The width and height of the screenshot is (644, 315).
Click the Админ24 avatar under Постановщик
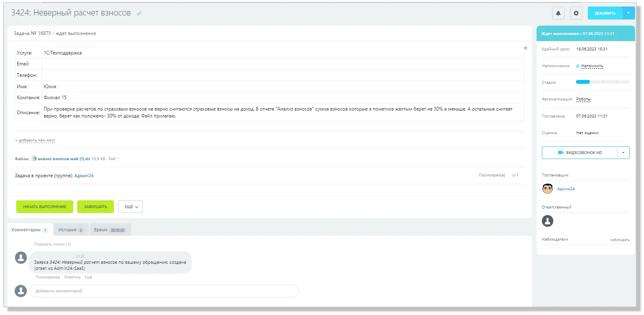point(548,189)
